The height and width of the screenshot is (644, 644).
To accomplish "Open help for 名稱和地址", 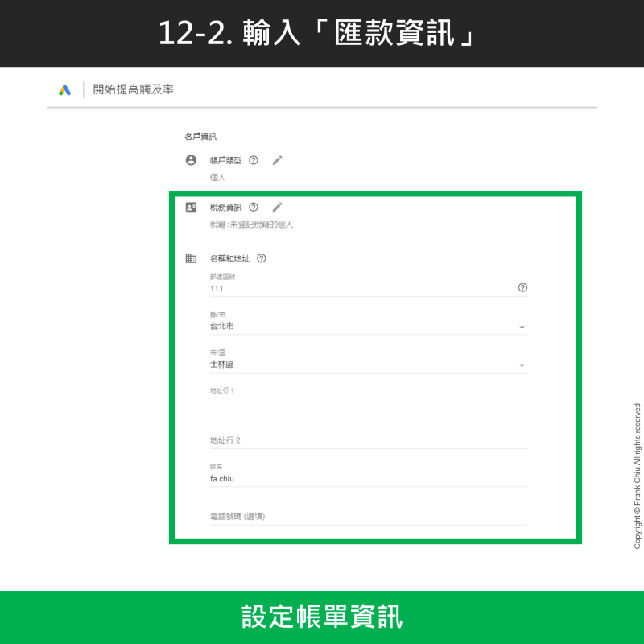I will point(261,258).
